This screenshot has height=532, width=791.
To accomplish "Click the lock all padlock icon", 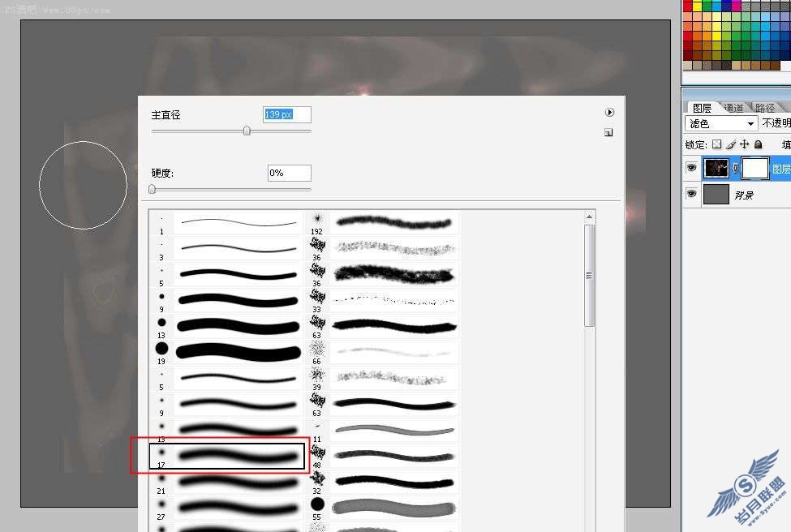I will click(758, 144).
